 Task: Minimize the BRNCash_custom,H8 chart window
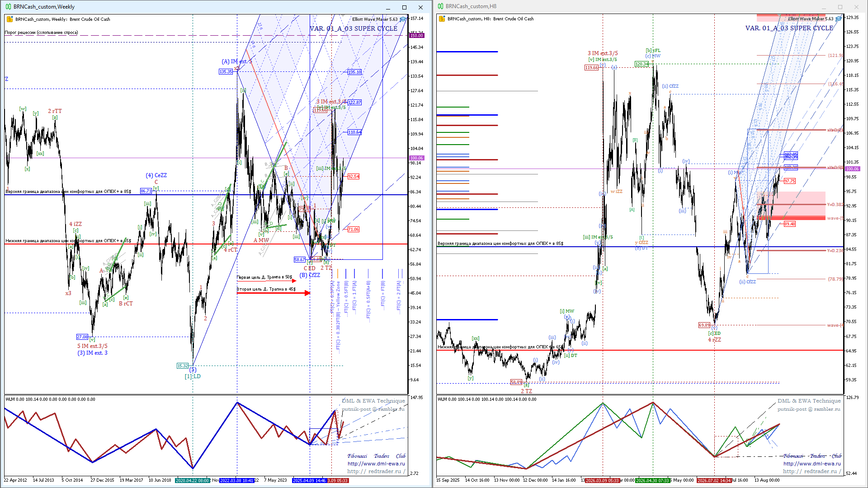(x=824, y=7)
